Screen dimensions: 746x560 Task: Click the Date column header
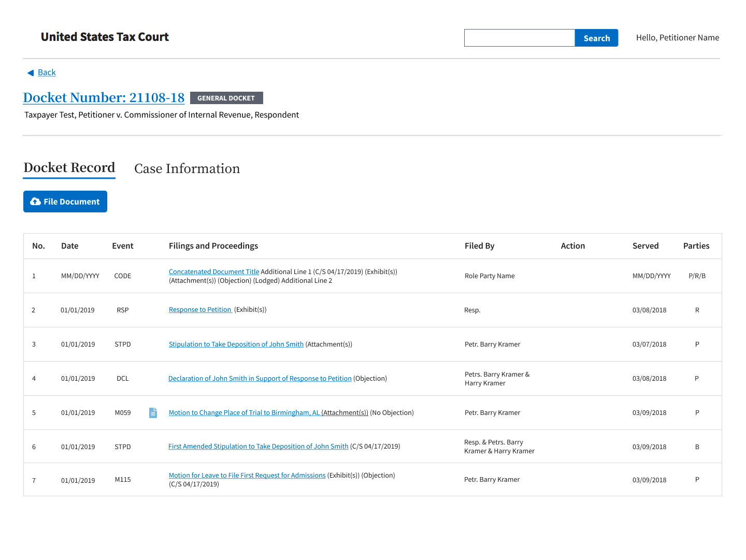tap(70, 246)
